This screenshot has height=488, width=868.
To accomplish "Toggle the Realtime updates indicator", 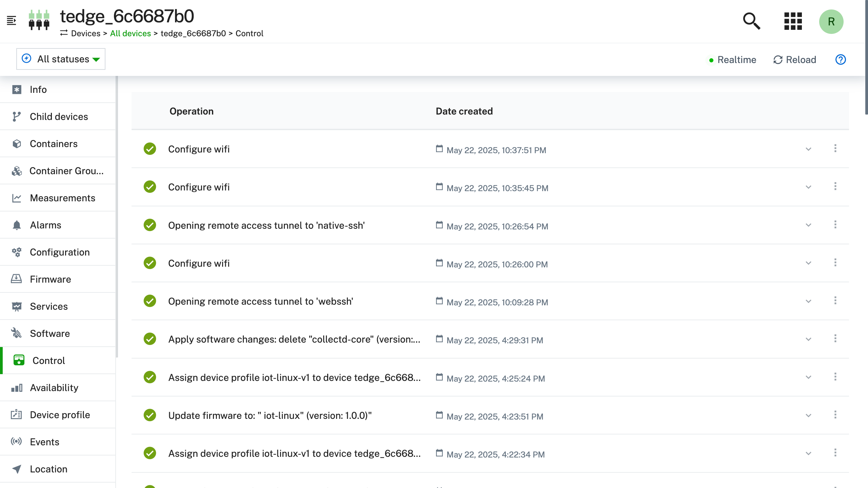I will [733, 60].
